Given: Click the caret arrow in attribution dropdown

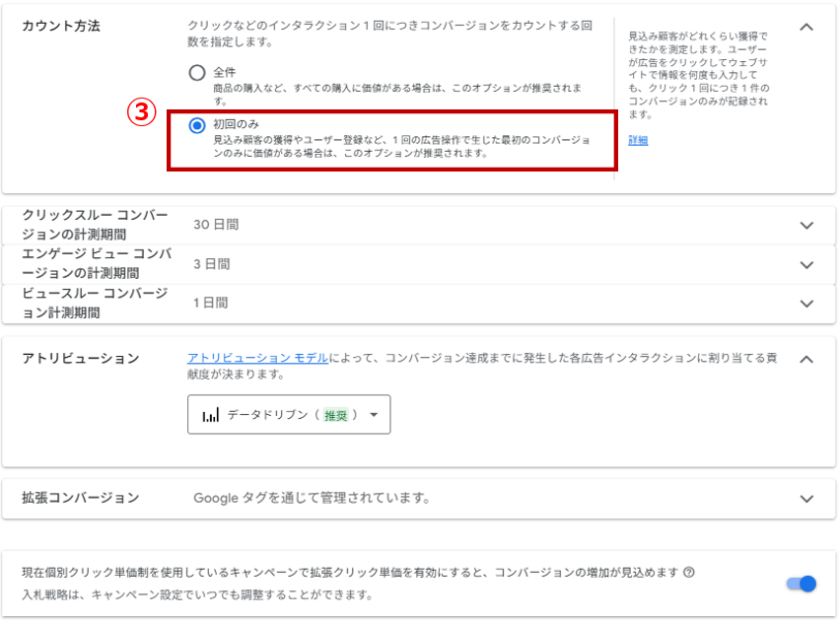Looking at the screenshot, I should (374, 415).
